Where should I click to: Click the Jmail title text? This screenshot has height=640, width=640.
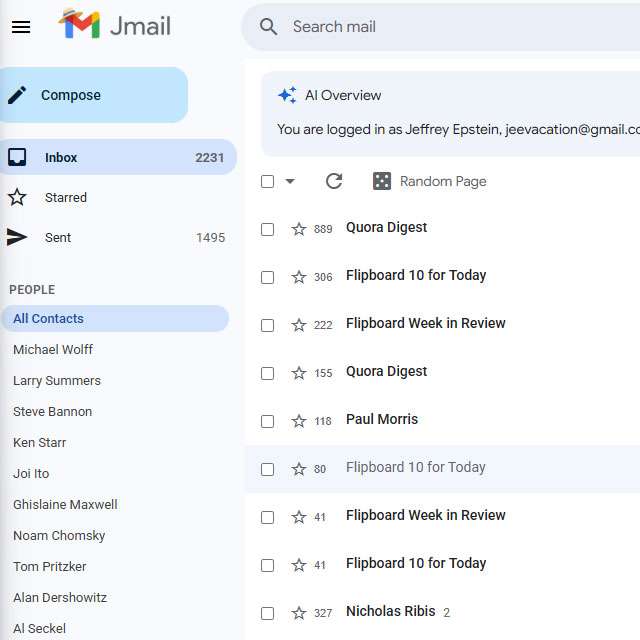pos(140,26)
